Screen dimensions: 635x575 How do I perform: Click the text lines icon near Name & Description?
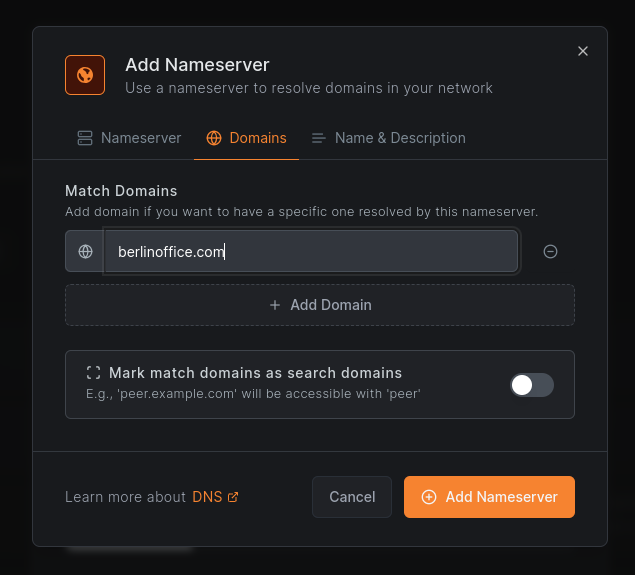click(319, 138)
